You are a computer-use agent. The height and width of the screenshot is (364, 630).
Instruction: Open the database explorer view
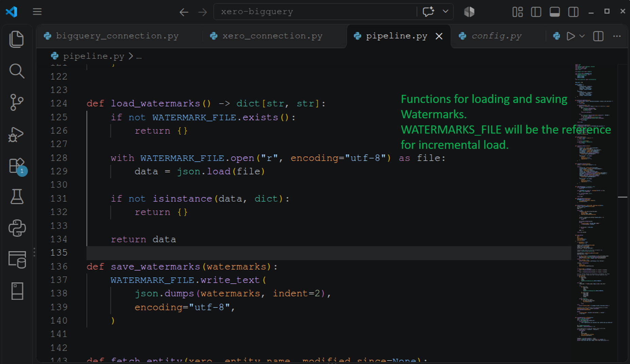(17, 260)
